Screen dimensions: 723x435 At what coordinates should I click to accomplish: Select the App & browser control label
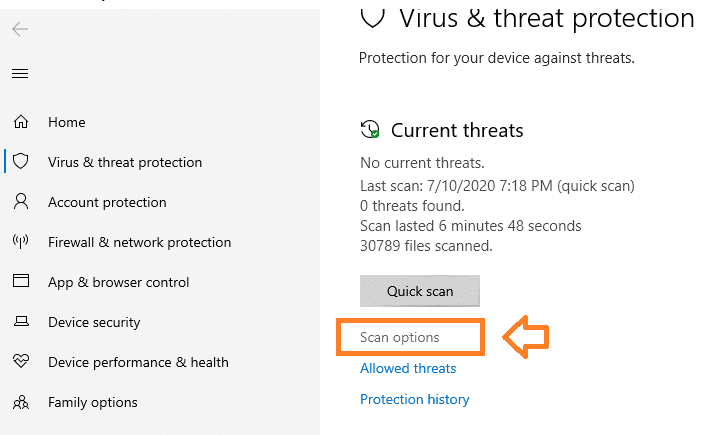116,282
